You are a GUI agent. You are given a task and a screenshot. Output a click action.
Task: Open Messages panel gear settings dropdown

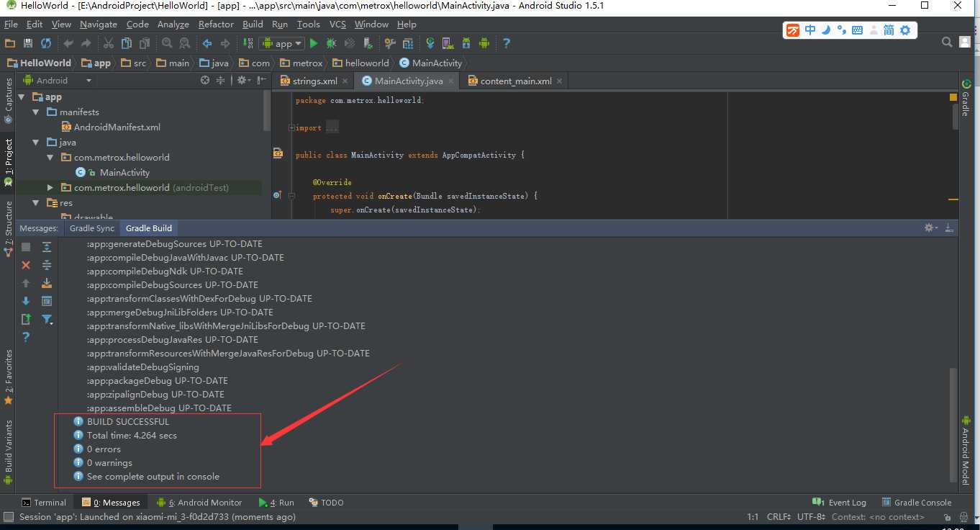coord(931,228)
